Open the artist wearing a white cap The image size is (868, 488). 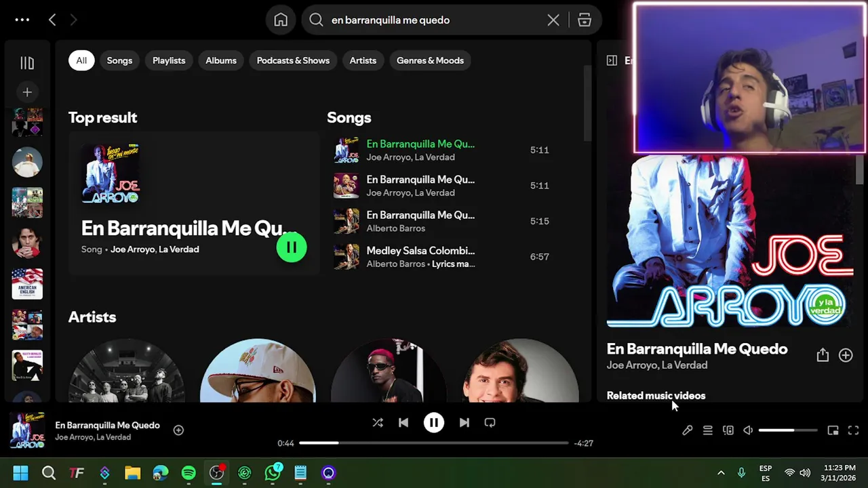pos(258,370)
